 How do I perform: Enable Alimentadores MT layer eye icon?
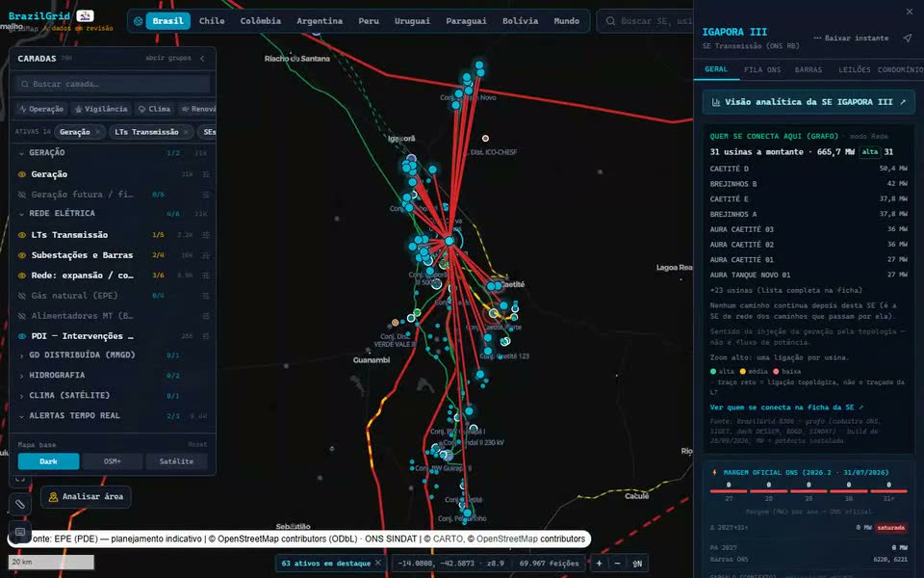[22, 316]
